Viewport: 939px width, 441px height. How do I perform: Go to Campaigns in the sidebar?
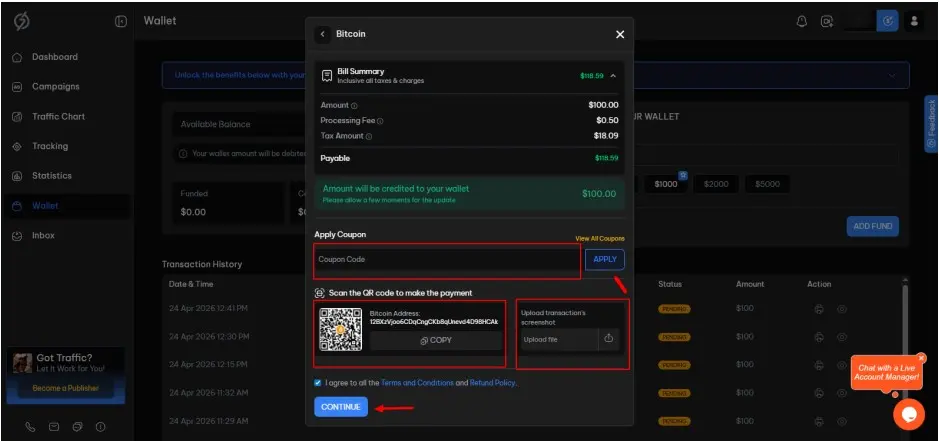point(56,86)
